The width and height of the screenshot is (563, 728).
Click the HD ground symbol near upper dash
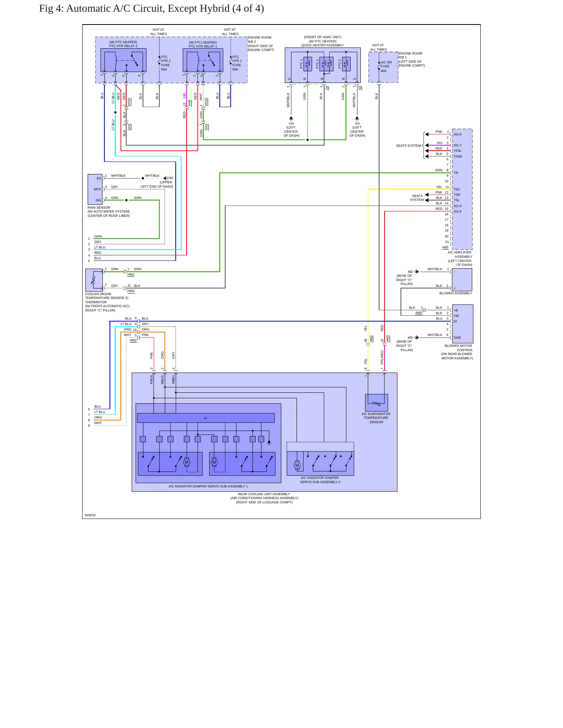tap(166, 178)
